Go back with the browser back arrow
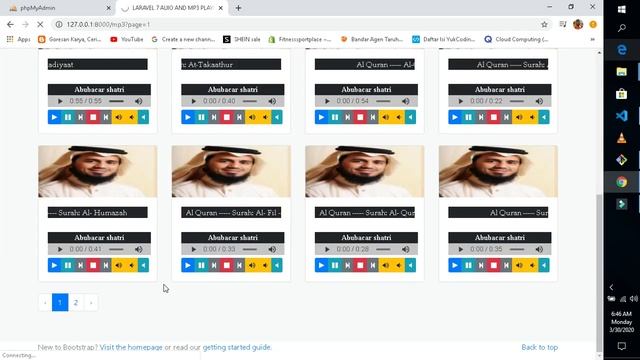 [10, 24]
